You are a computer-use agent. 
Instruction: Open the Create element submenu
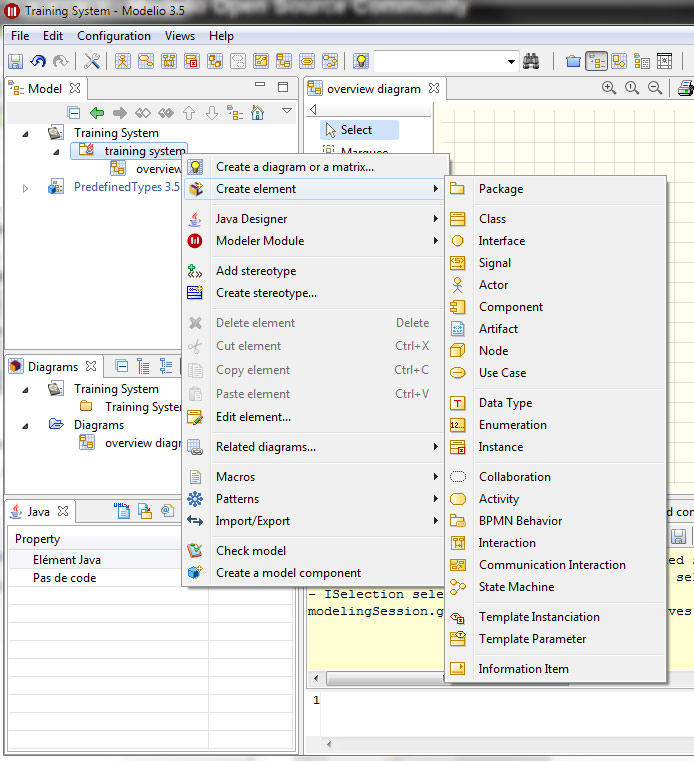coord(314,189)
